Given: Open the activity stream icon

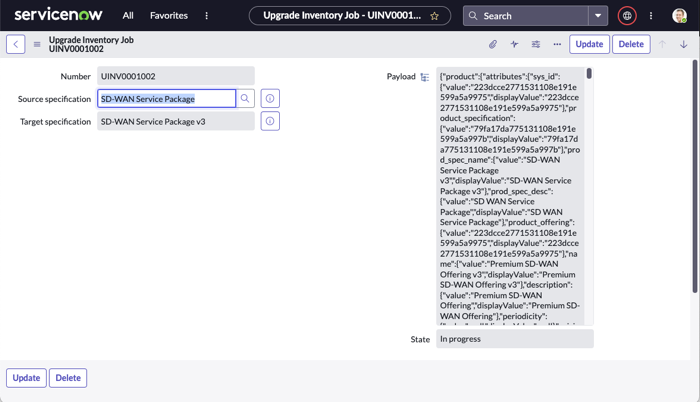Looking at the screenshot, I should click(x=514, y=44).
